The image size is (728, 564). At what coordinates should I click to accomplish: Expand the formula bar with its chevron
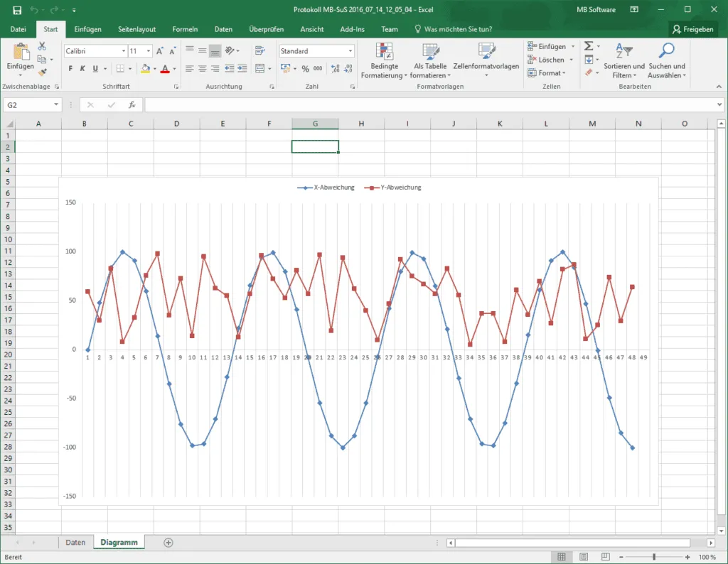719,105
